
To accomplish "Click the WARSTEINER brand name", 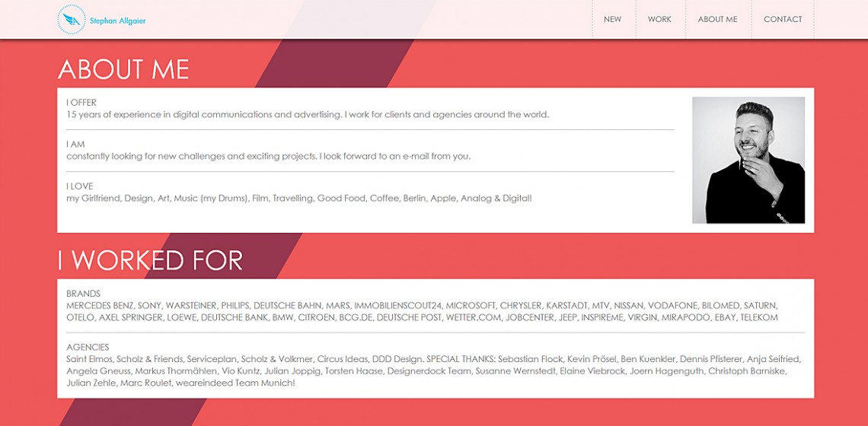I will tap(190, 305).
